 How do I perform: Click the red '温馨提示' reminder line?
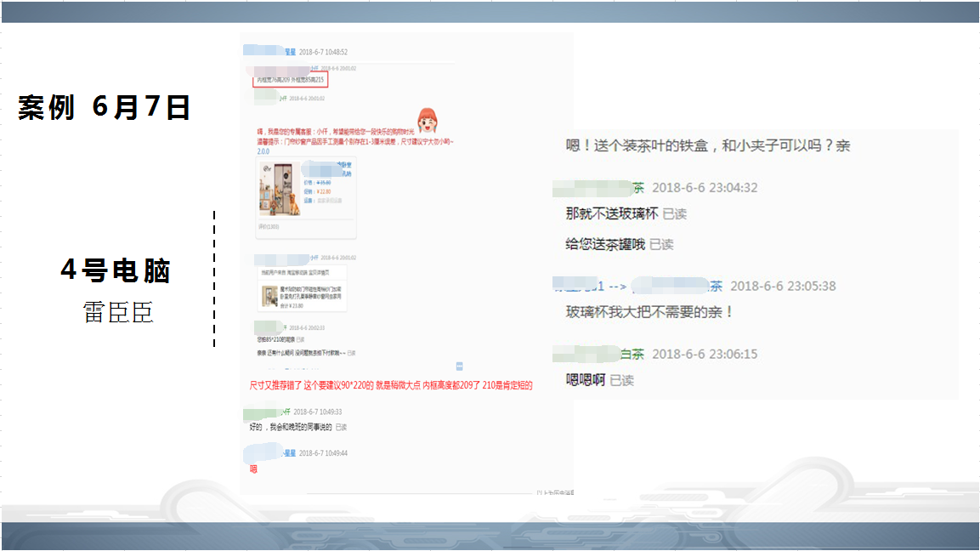click(355, 141)
